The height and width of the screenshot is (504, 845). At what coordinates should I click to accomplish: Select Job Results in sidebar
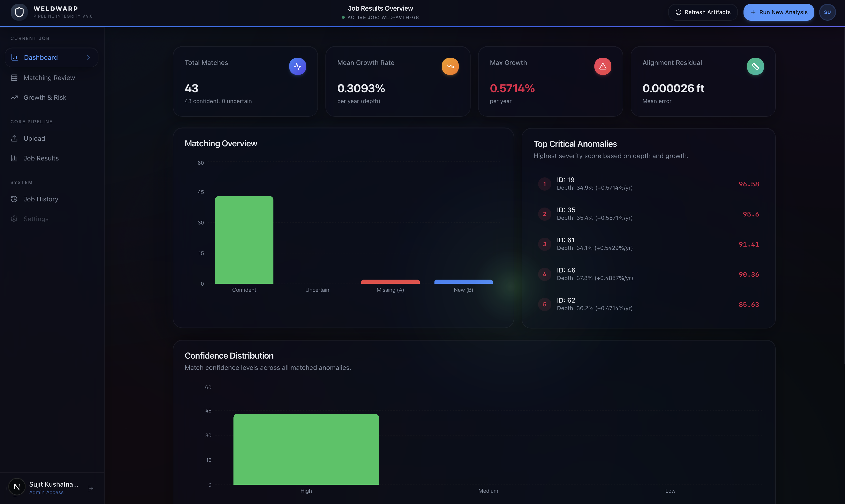pos(41,158)
